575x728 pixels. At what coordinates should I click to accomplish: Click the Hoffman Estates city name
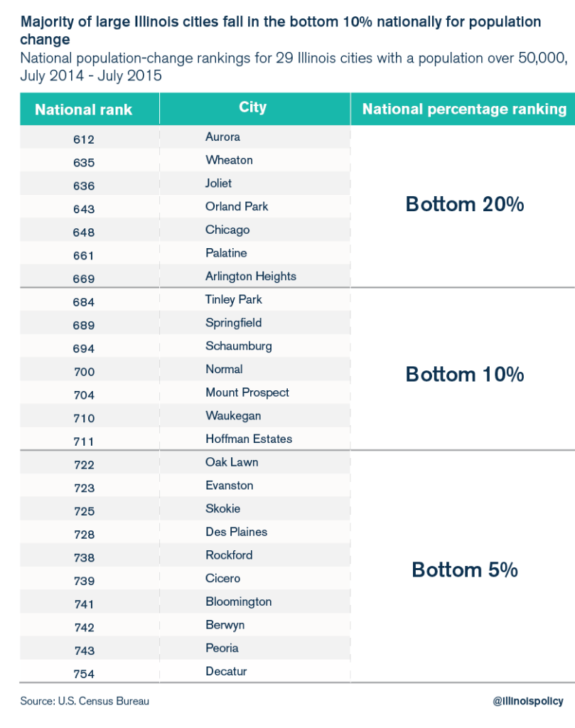coord(249,439)
